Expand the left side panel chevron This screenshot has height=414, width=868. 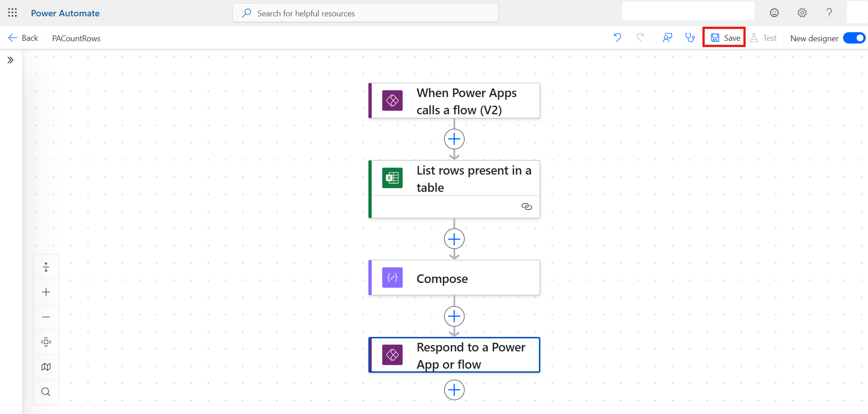(x=10, y=60)
